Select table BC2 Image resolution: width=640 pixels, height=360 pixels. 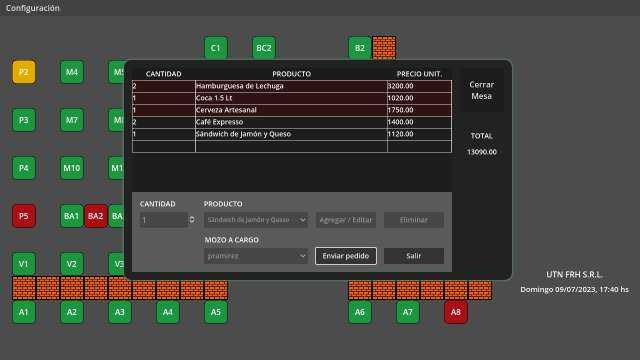264,48
